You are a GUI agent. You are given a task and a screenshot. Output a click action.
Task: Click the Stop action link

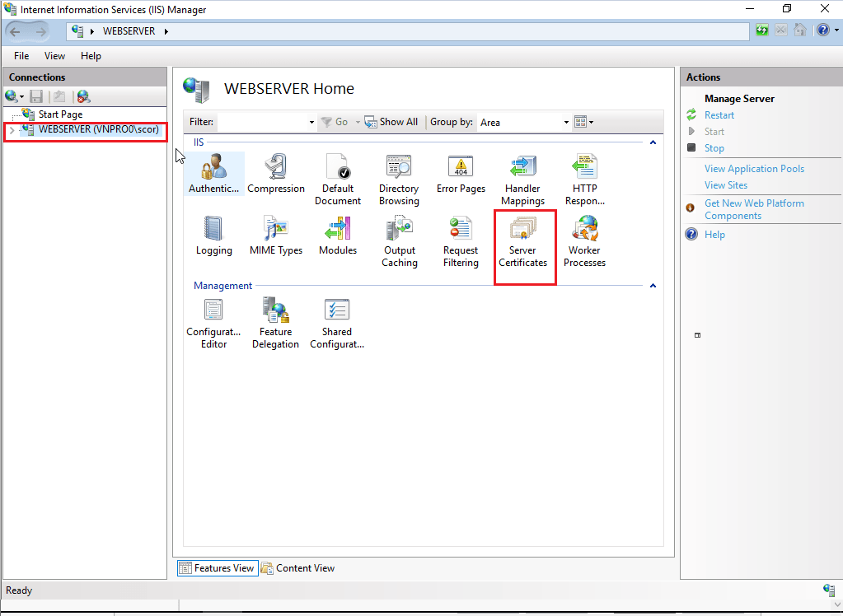[714, 147]
